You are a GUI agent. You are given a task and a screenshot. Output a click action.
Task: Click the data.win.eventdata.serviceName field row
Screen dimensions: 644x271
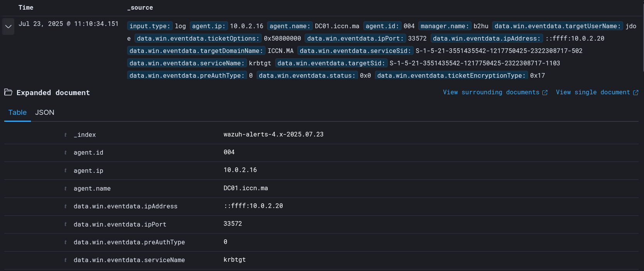point(129,260)
